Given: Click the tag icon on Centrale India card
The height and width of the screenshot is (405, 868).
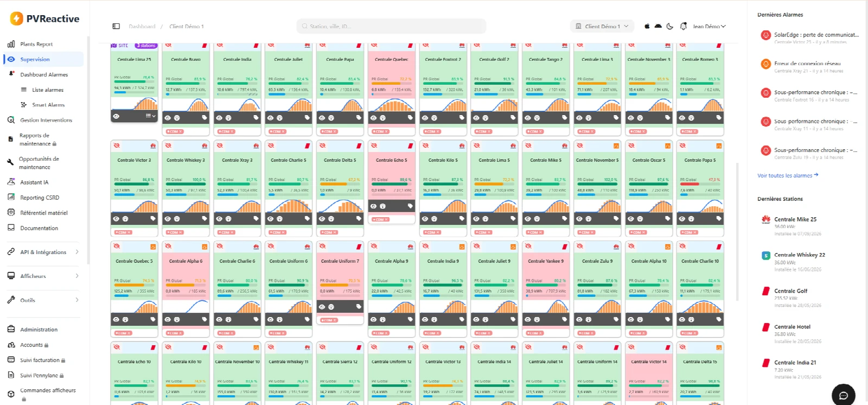Looking at the screenshot, I should coord(256,117).
